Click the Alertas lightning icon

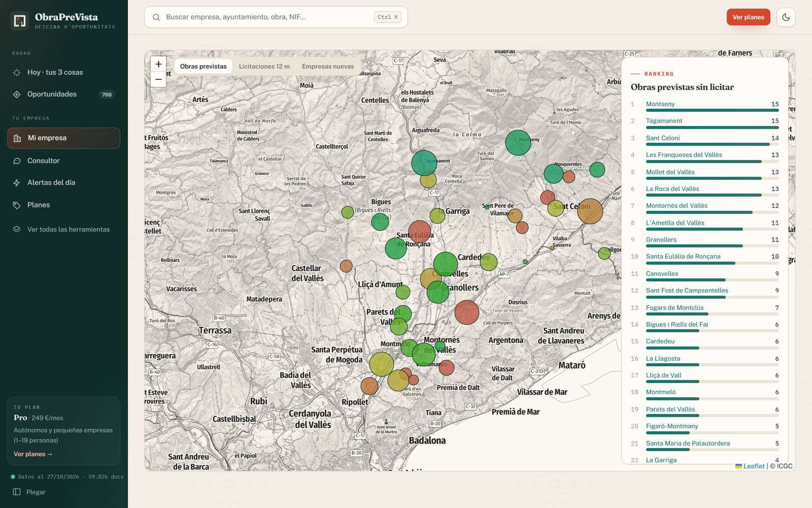pyautogui.click(x=17, y=183)
